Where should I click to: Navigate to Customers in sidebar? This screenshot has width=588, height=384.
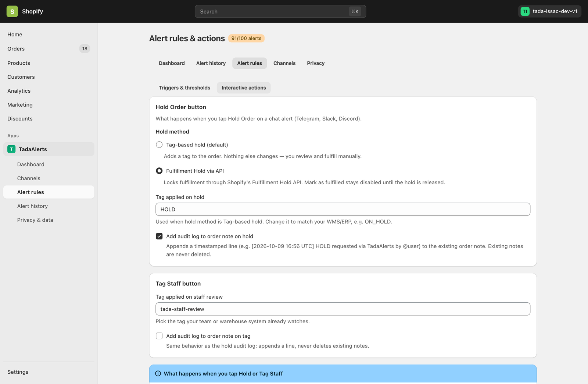click(x=49, y=77)
